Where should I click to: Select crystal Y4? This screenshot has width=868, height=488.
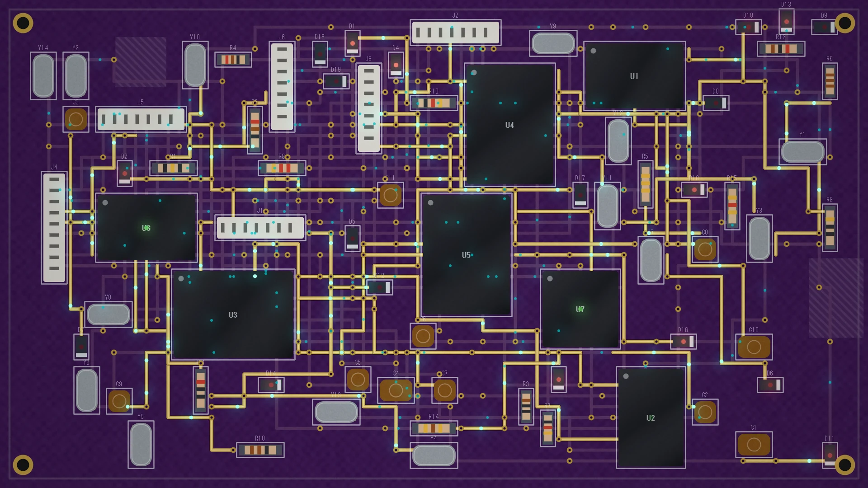click(434, 455)
